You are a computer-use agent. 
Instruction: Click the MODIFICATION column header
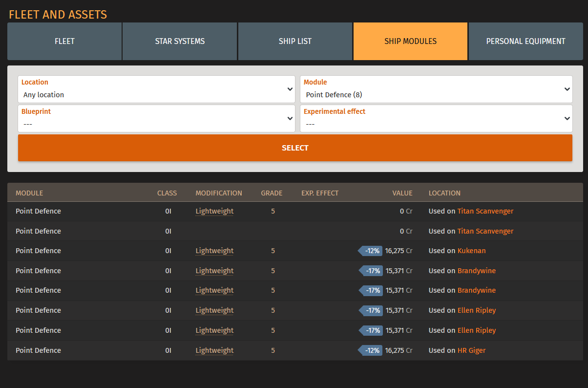pos(219,193)
